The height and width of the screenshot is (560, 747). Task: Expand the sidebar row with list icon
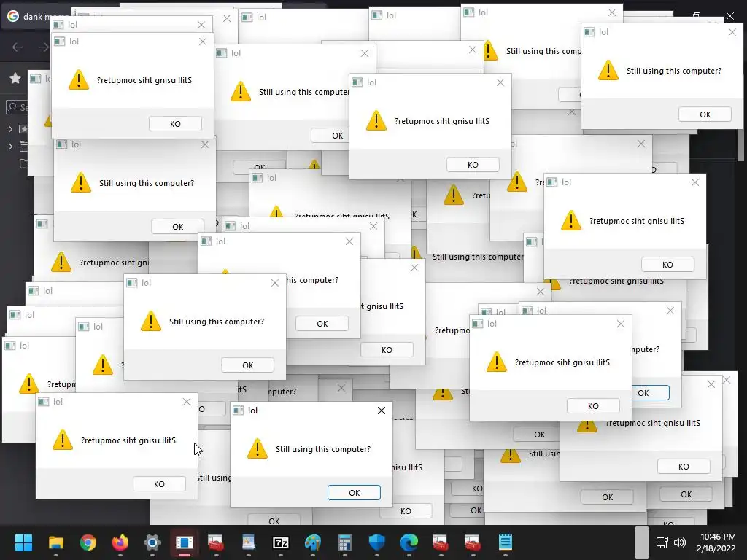click(10, 146)
